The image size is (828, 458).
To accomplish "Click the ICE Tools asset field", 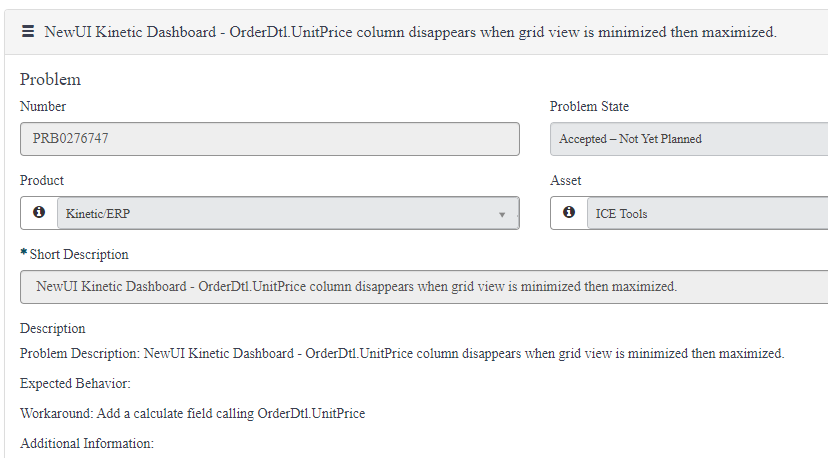I will (x=708, y=213).
